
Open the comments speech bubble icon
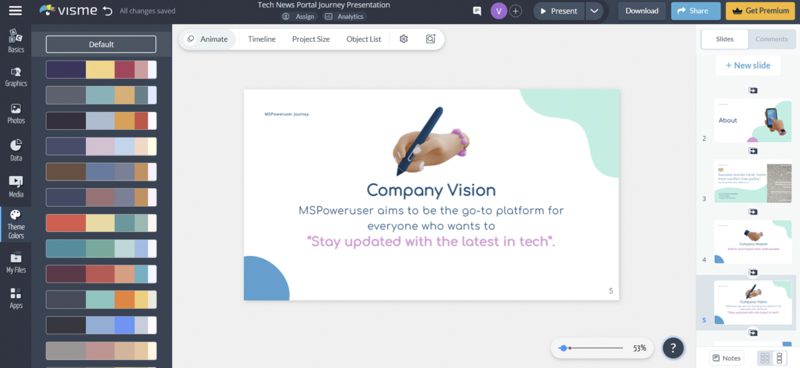(x=477, y=11)
